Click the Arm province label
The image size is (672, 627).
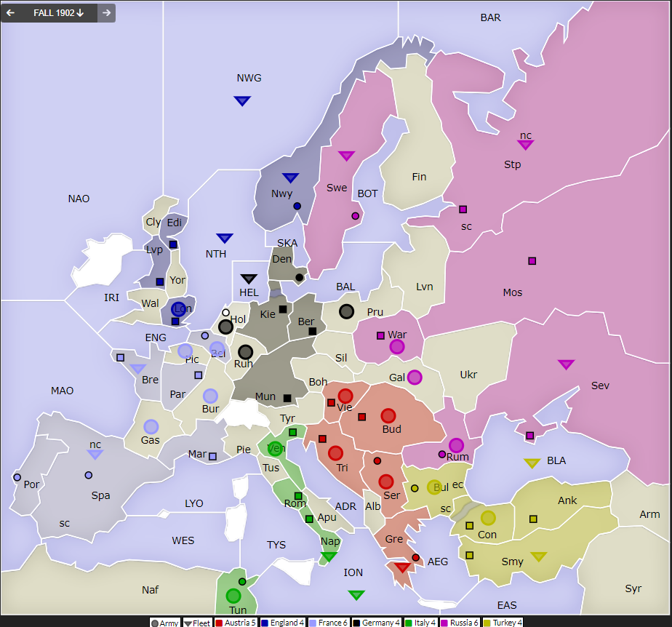tap(649, 514)
